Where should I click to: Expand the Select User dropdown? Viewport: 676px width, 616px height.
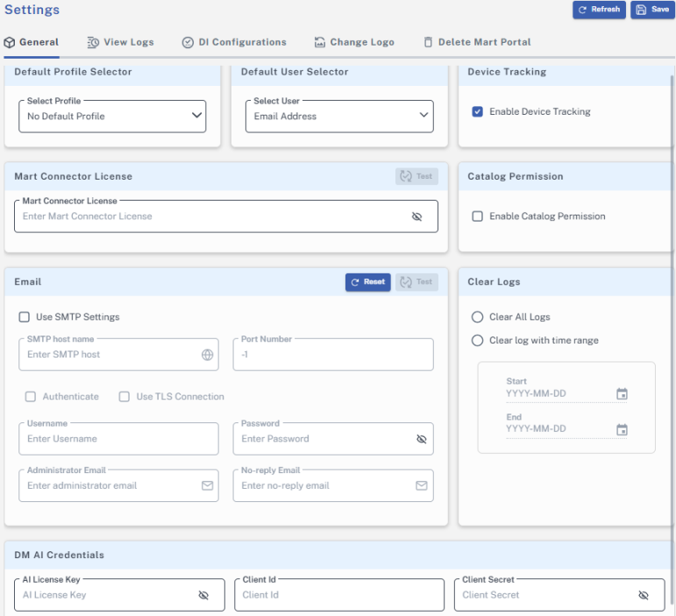pyautogui.click(x=338, y=116)
